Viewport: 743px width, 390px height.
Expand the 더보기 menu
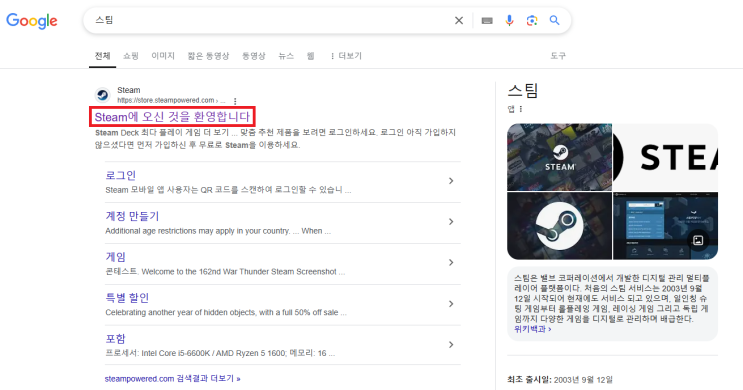click(x=346, y=56)
